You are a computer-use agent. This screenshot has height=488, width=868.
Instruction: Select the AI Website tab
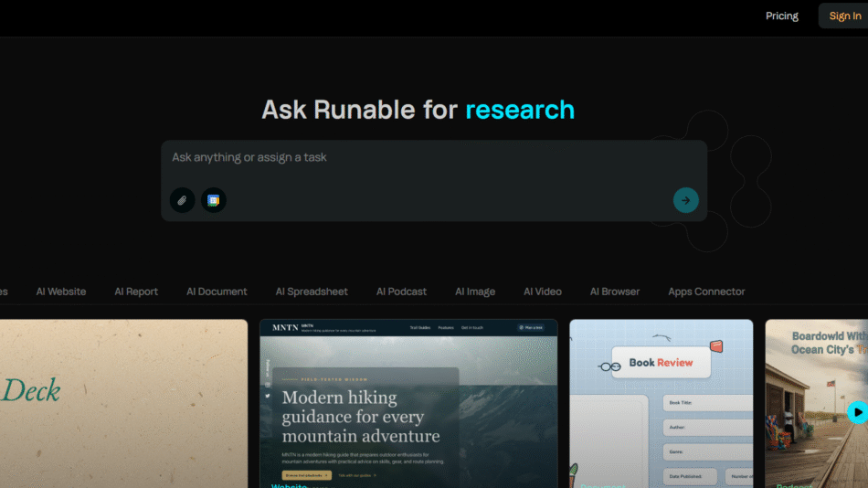(61, 292)
